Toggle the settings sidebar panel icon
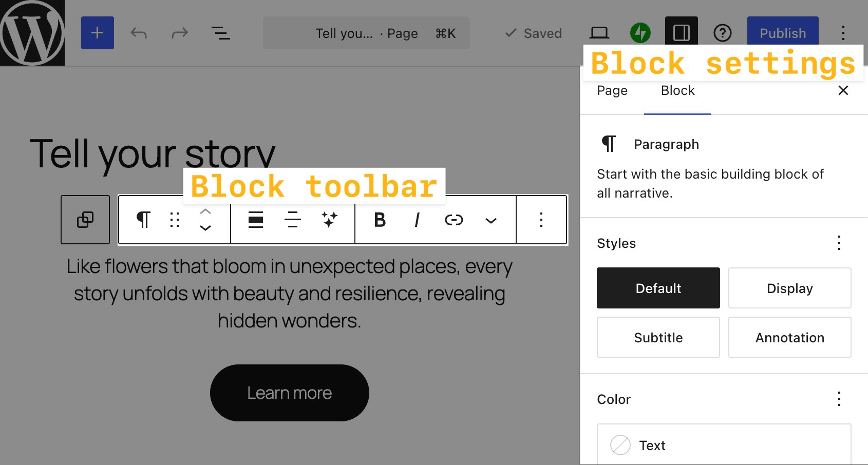868x465 pixels. tap(681, 32)
